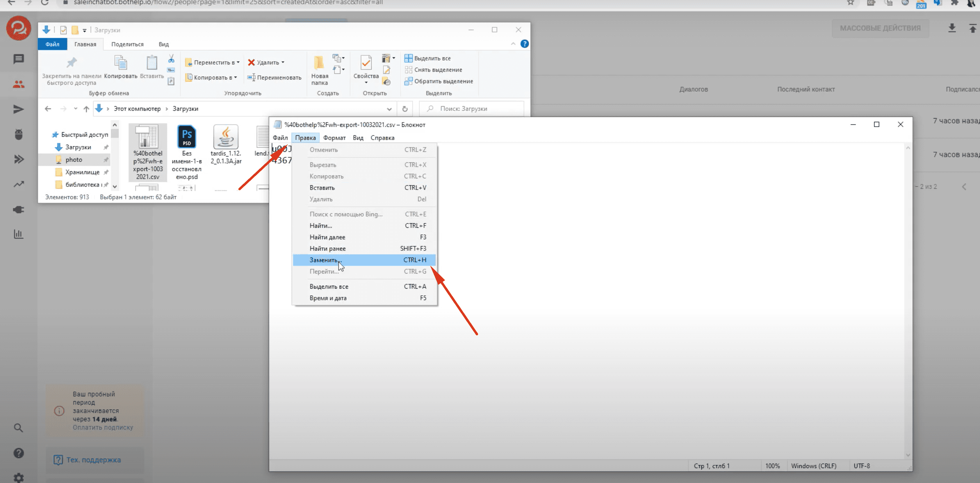Open the Photoshop PSD file thumbnail
Viewport: 980px width, 483px height.
(x=187, y=137)
